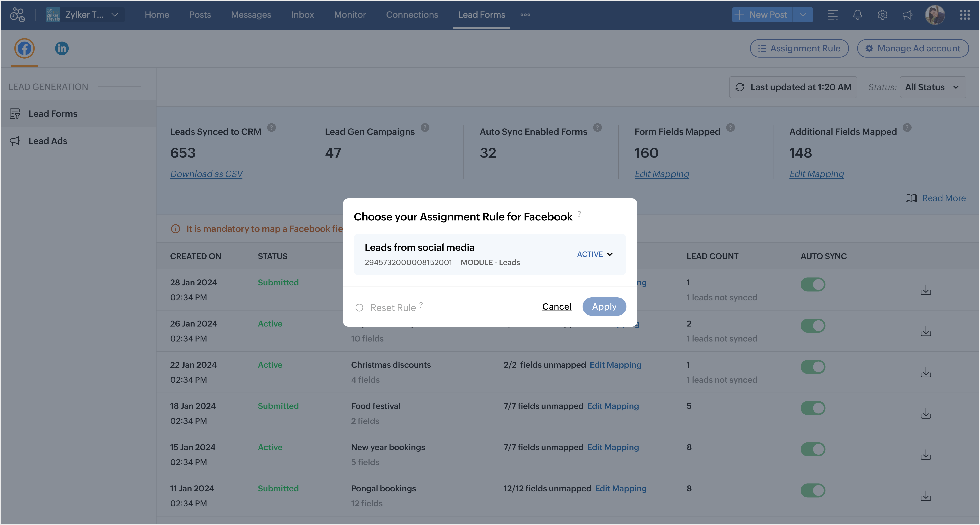Select the Leads from social media rule
980x525 pixels.
(x=490, y=254)
